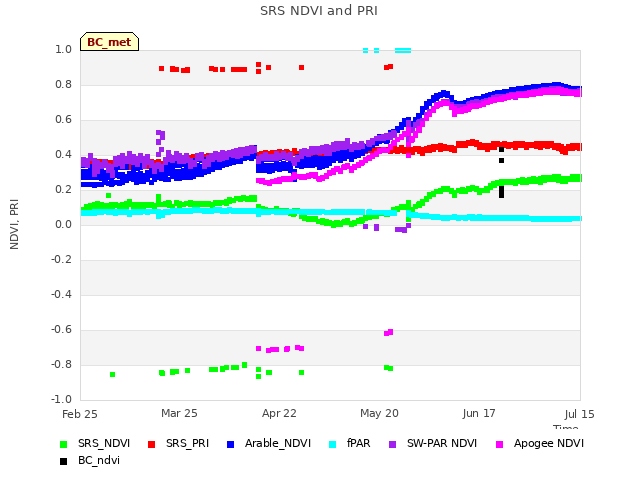Toggle the SRS_NDVI legend label
The width and height of the screenshot is (640, 480).
[x=104, y=444]
